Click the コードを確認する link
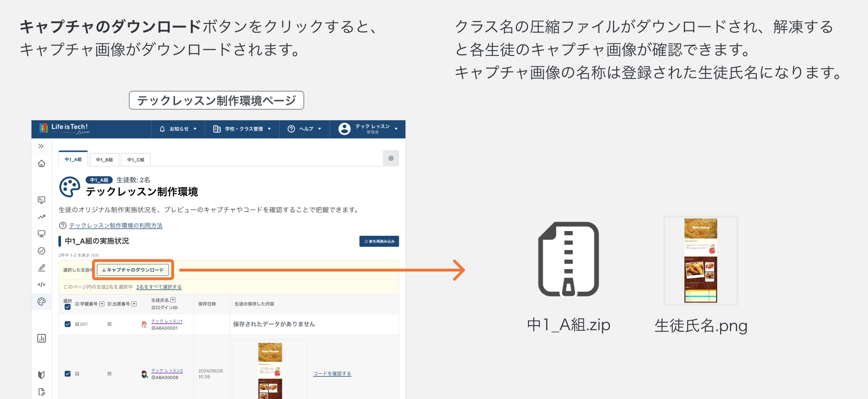This screenshot has width=868, height=399. [332, 374]
